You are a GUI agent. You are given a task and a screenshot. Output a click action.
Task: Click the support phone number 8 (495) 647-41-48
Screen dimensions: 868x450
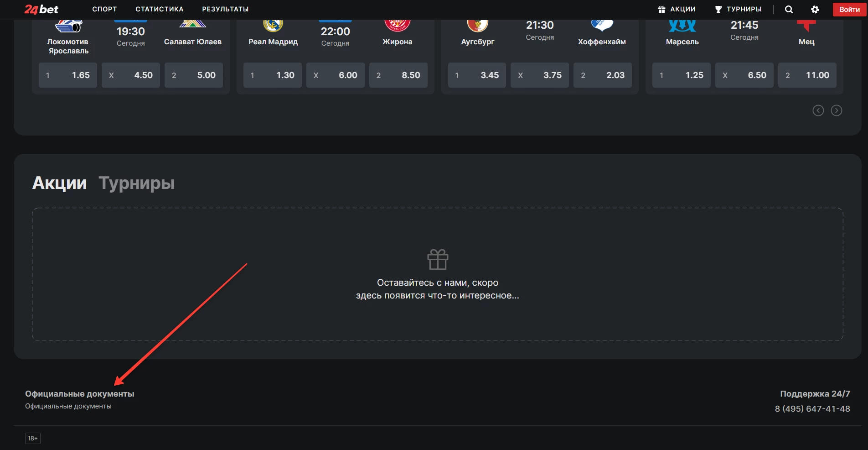coord(812,409)
